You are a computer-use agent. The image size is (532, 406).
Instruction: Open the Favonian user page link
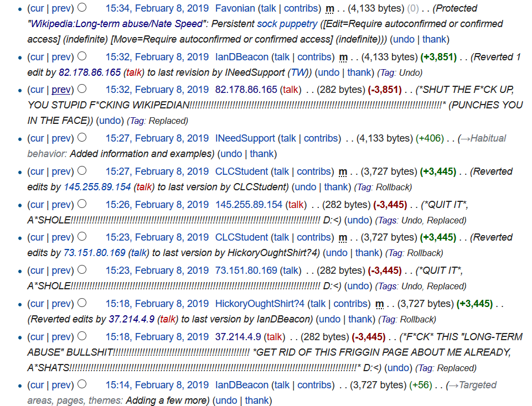coord(235,8)
